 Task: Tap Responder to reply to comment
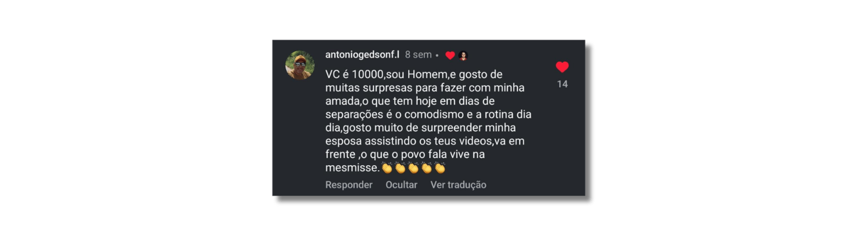click(349, 185)
